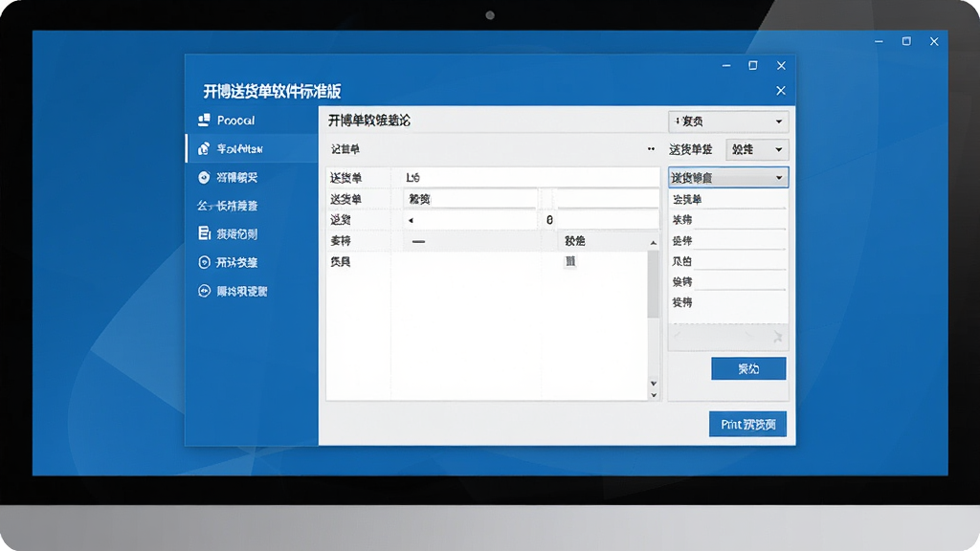Image resolution: width=980 pixels, height=551 pixels.
Task: Click the table scrollbar up arrow
Action: click(x=653, y=242)
